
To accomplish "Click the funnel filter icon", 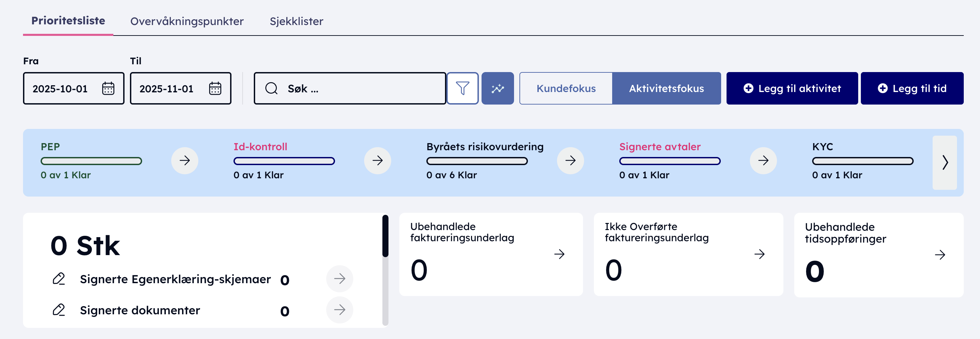I will (462, 88).
